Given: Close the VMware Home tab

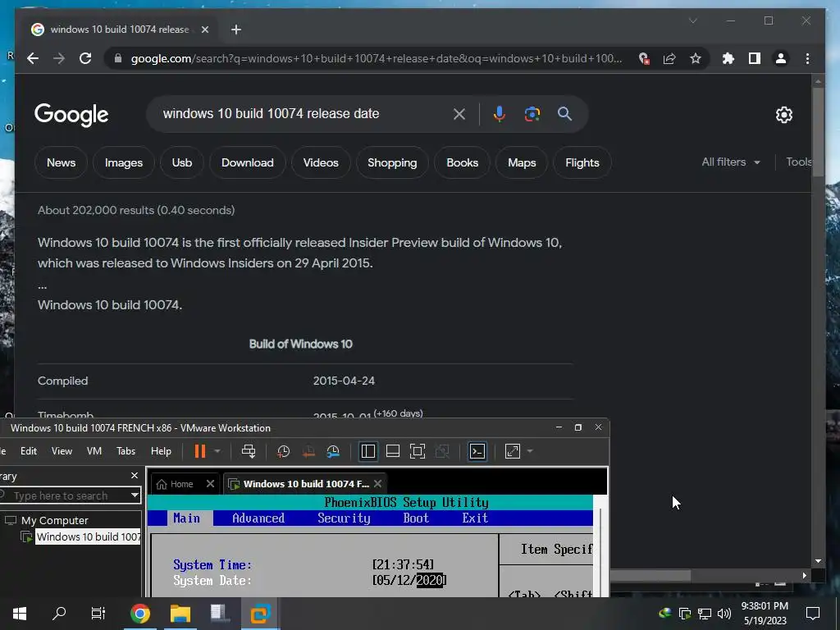Looking at the screenshot, I should 210,484.
